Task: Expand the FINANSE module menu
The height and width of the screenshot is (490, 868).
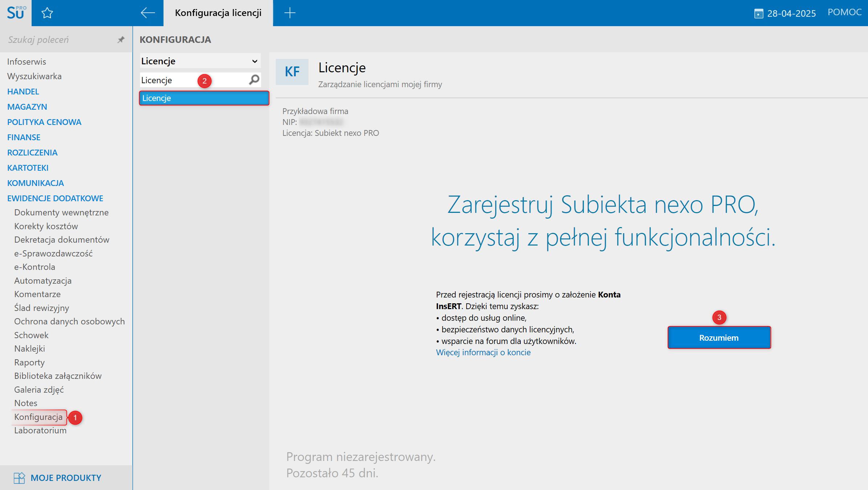Action: click(x=24, y=137)
